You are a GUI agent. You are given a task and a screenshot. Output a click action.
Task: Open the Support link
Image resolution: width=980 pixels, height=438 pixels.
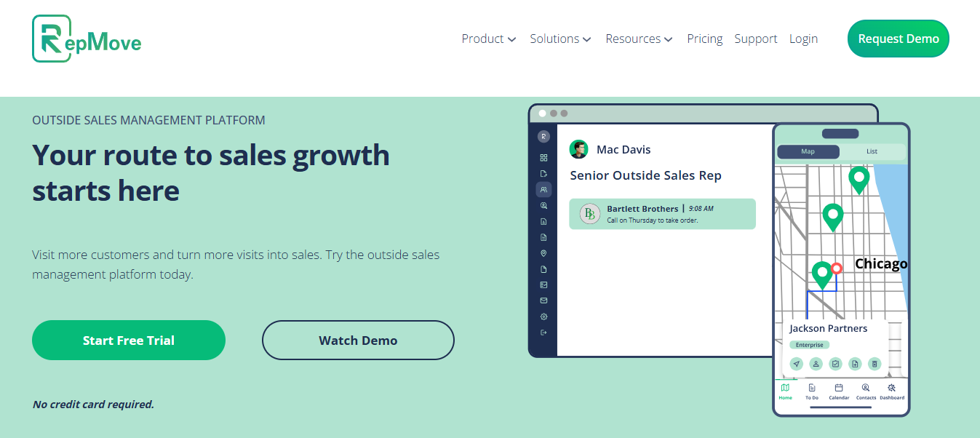tap(756, 39)
